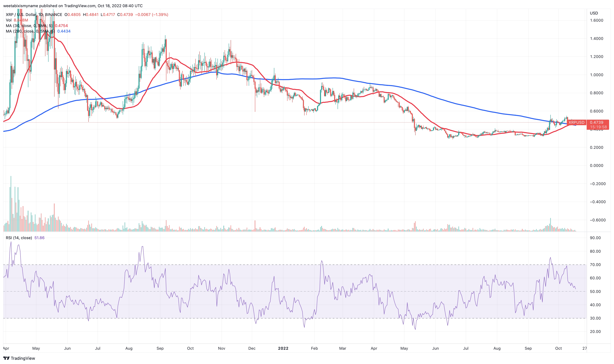Select the MA 30 indicator legend
The image size is (614, 364).
point(37,26)
